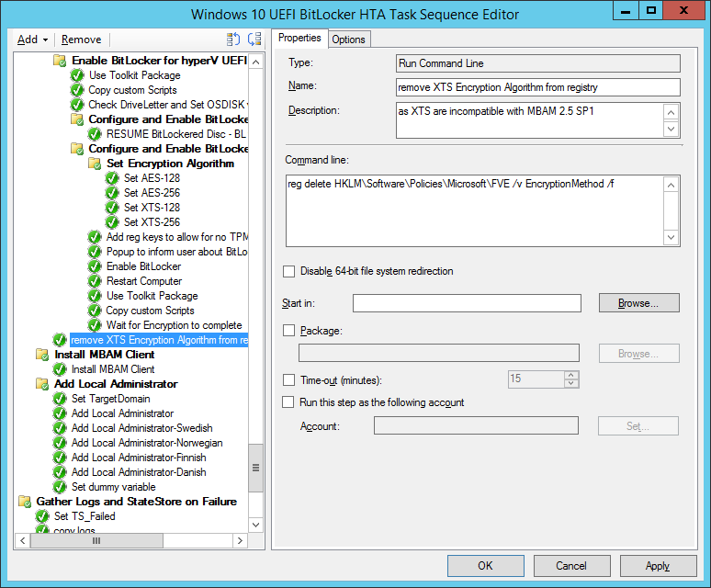This screenshot has width=711, height=588.
Task: Click check icon beside Install MBAM Client step
Action: 60,369
